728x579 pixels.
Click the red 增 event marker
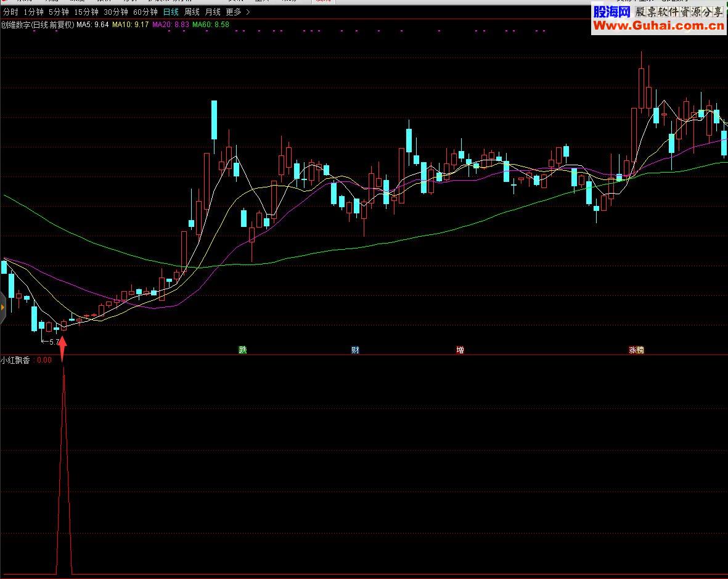coord(460,350)
